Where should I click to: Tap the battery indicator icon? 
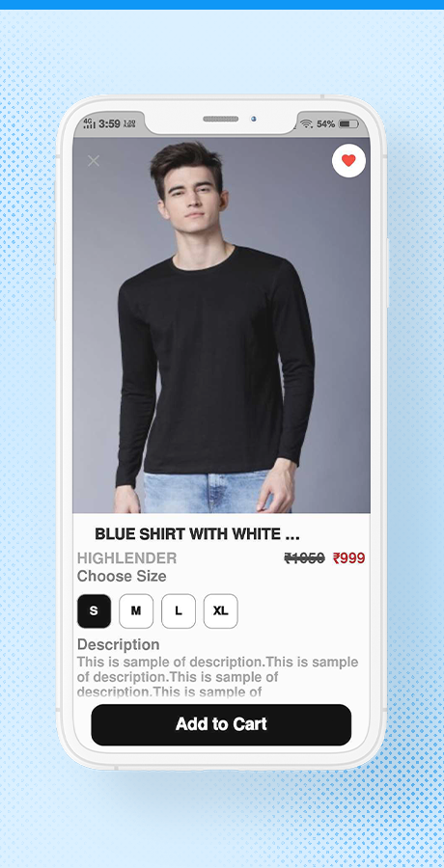pos(348,124)
